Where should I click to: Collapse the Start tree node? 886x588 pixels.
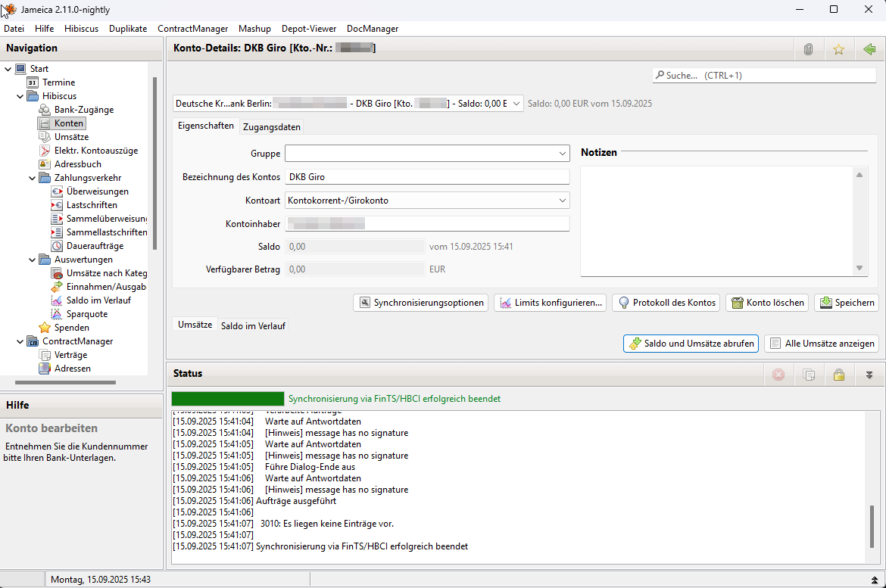point(8,69)
